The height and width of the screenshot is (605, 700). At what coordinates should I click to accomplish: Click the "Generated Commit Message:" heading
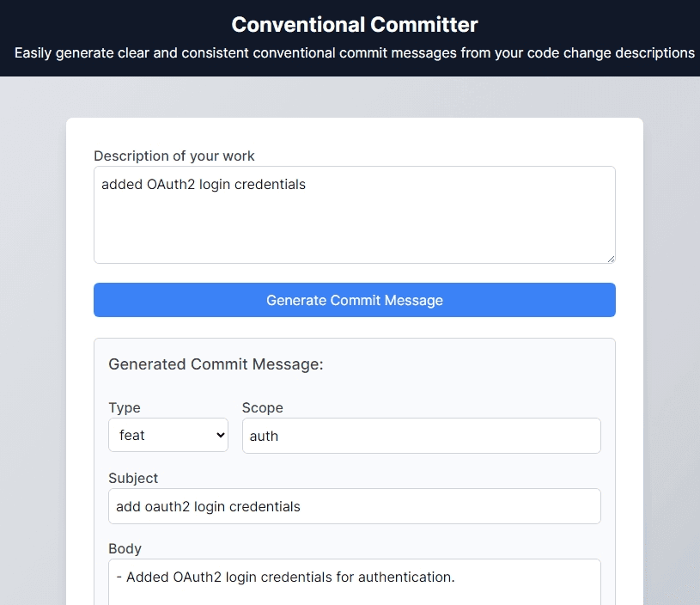pos(216,364)
